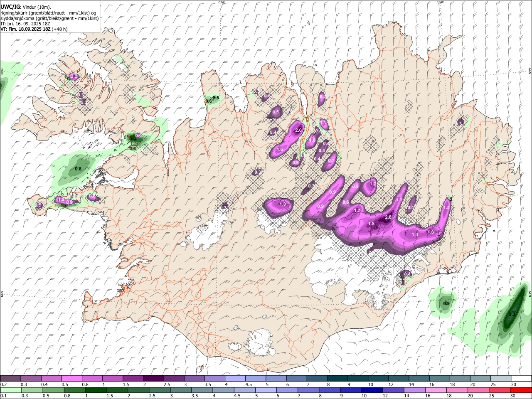532x399 pixels.
Task: Select the light lavender 4–4.5 snow legend swatch
Action: pos(234,379)
